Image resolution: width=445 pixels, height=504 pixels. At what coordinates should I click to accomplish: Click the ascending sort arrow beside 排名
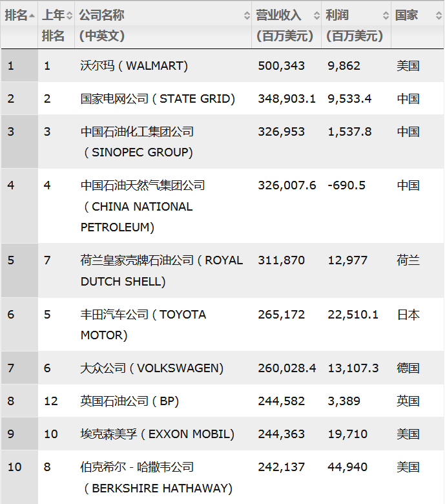pos(33,16)
